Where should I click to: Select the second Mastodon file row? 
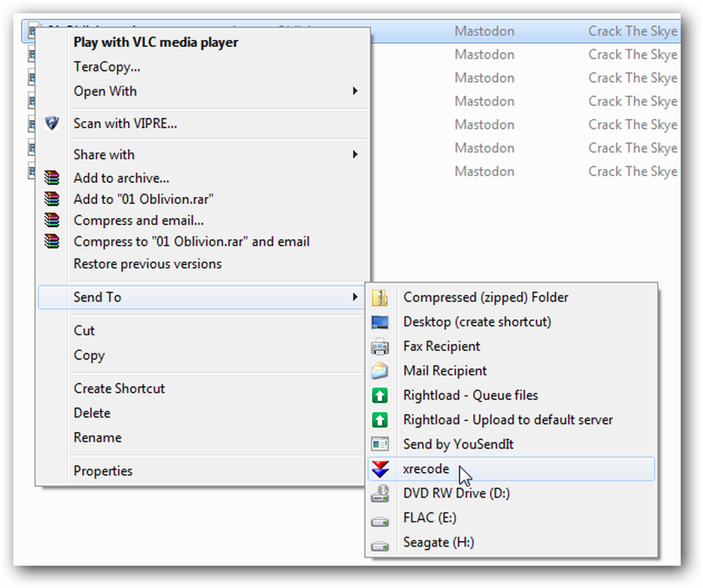click(x=524, y=55)
